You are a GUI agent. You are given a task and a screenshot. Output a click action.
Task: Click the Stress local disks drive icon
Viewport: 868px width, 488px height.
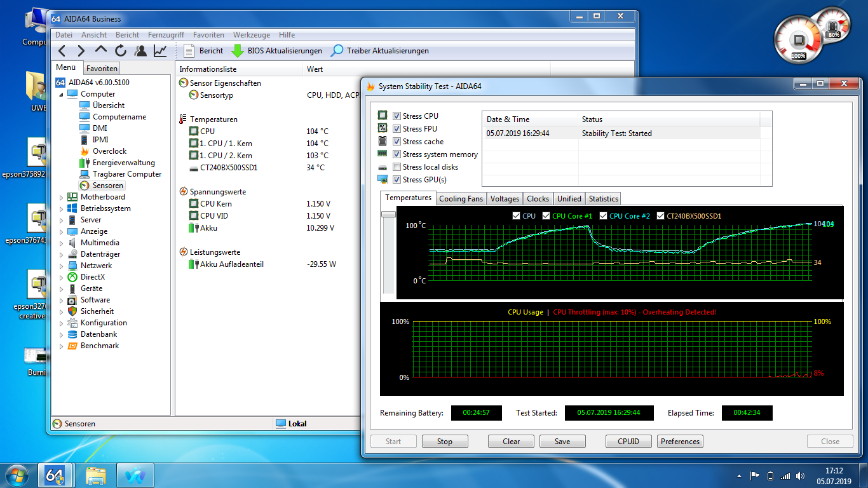click(383, 167)
